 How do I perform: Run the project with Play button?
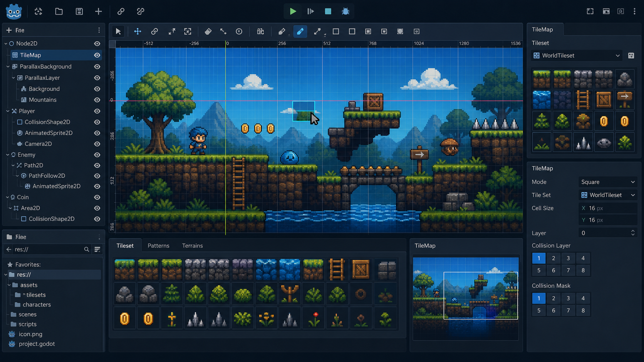(x=293, y=11)
